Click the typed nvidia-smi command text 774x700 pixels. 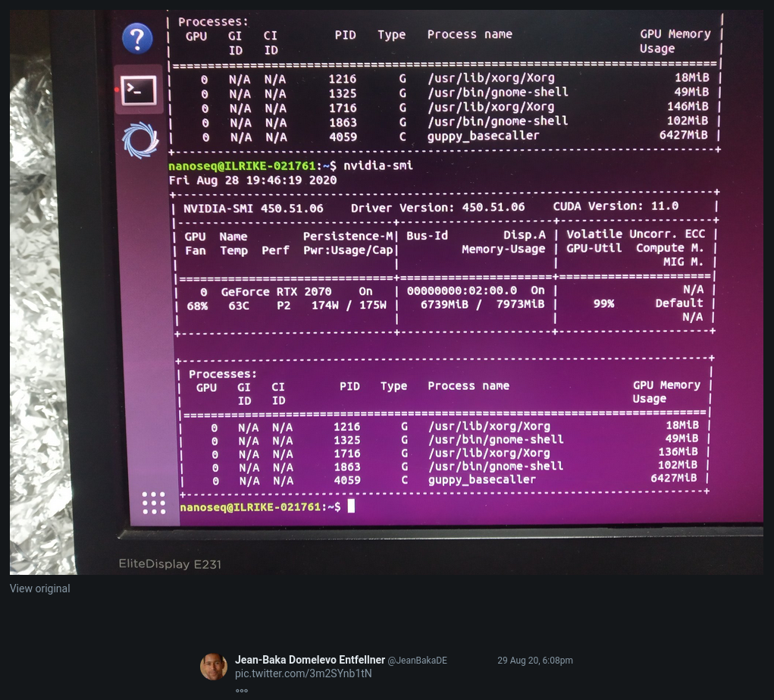pyautogui.click(x=378, y=165)
